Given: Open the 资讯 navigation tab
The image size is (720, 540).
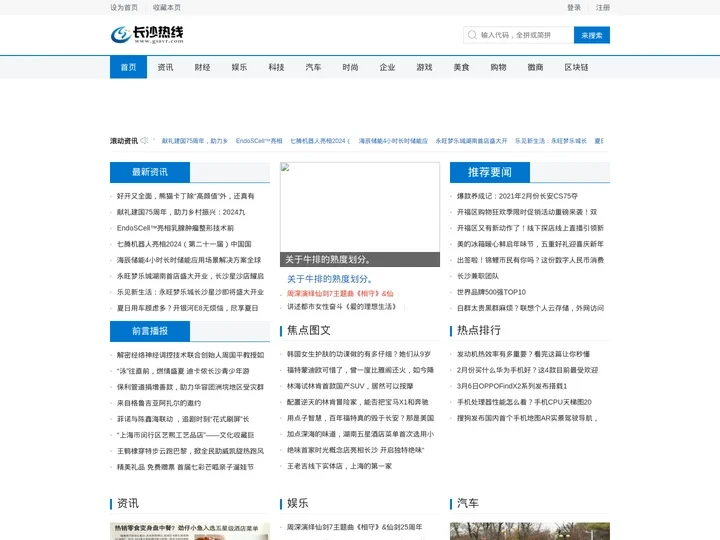Looking at the screenshot, I should pos(165,67).
